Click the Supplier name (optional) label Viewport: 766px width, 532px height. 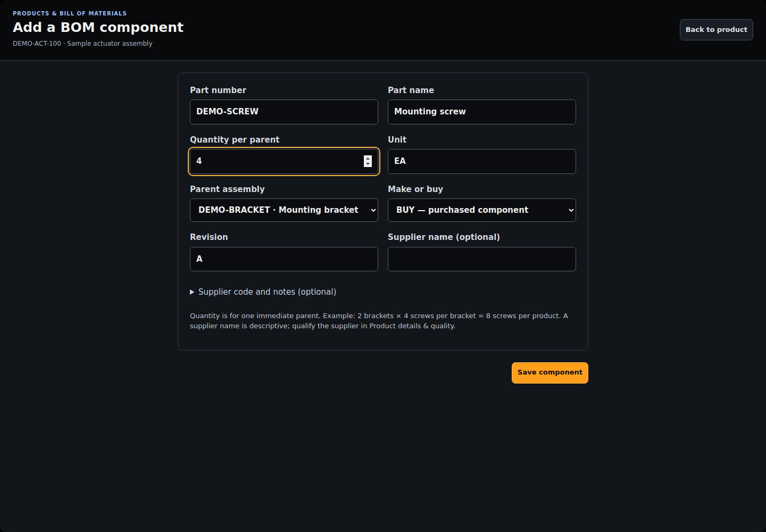tap(444, 237)
